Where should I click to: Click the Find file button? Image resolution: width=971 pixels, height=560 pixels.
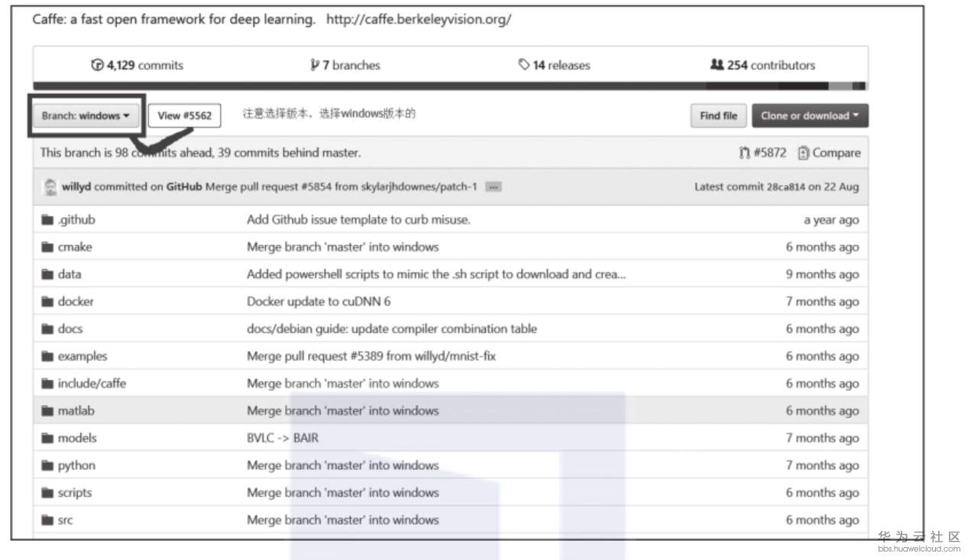[x=719, y=116]
